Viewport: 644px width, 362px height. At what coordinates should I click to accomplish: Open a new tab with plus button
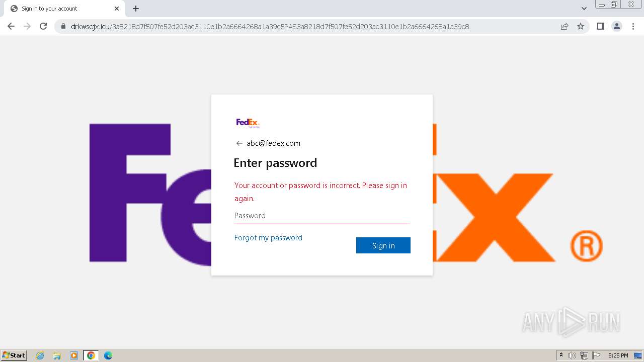coord(136,9)
